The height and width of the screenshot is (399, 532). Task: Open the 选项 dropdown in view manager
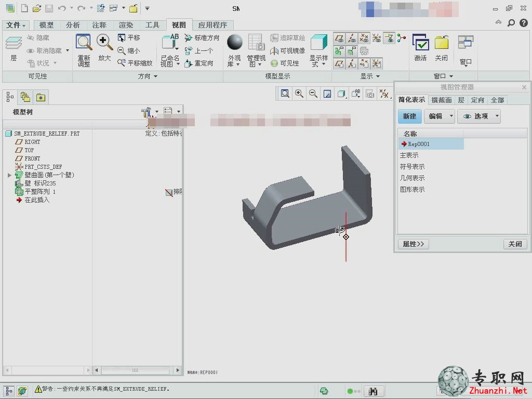(x=479, y=116)
